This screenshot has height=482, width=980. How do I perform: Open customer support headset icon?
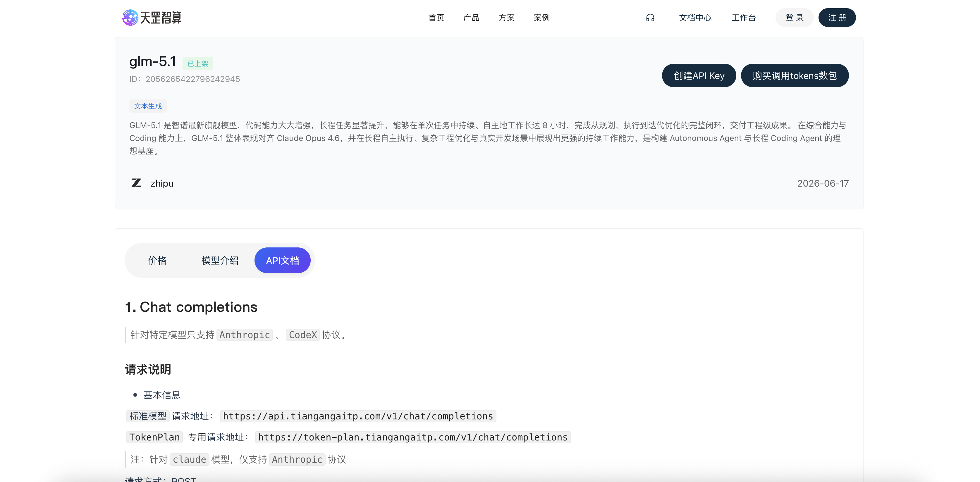650,18
